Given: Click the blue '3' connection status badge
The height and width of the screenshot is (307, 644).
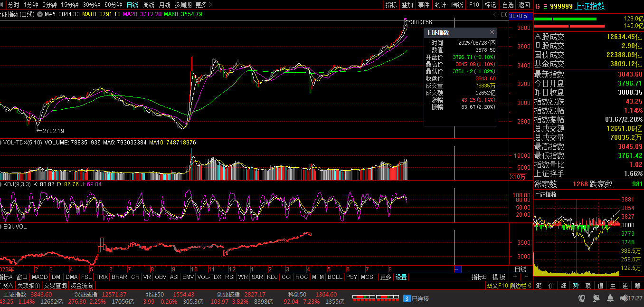Looking at the screenshot, I should (x=407, y=298).
